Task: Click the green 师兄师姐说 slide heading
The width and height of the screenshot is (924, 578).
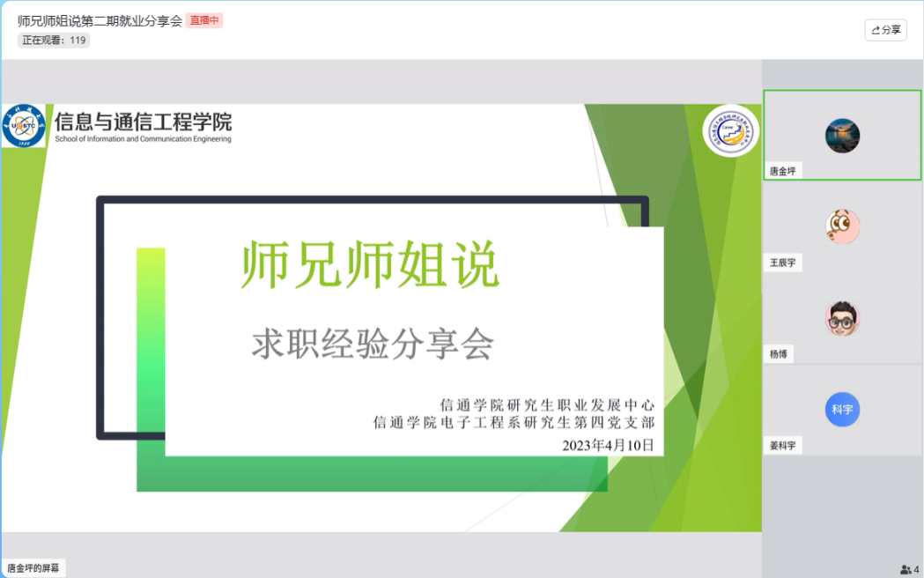Action: pos(370,265)
